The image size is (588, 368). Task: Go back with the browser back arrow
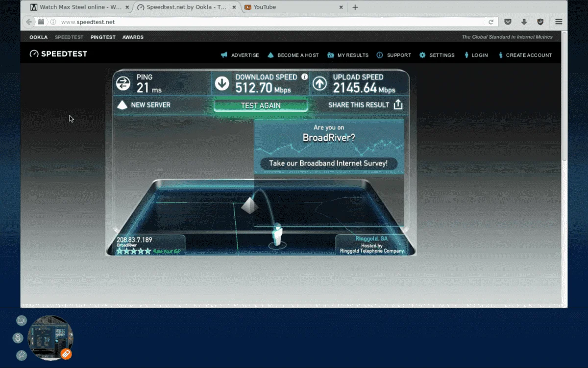(x=28, y=22)
